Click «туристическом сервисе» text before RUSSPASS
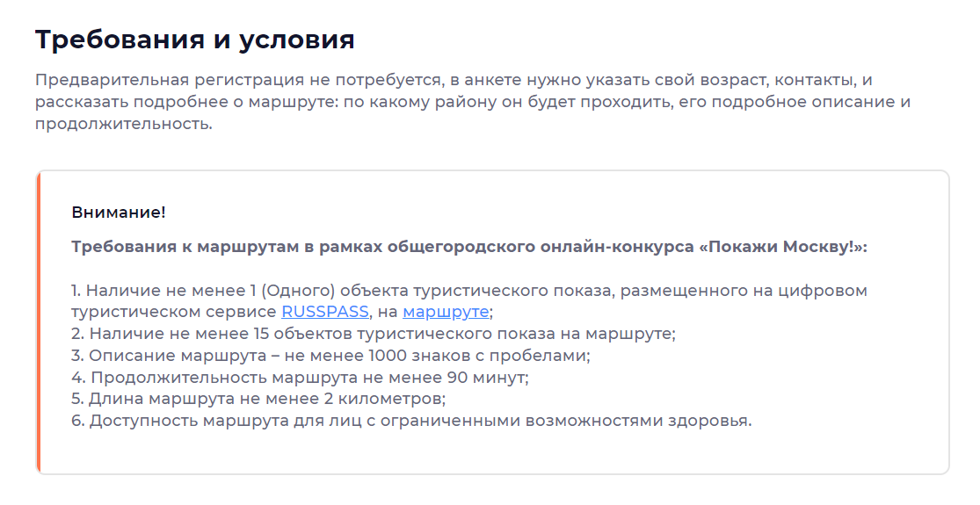 point(174,312)
